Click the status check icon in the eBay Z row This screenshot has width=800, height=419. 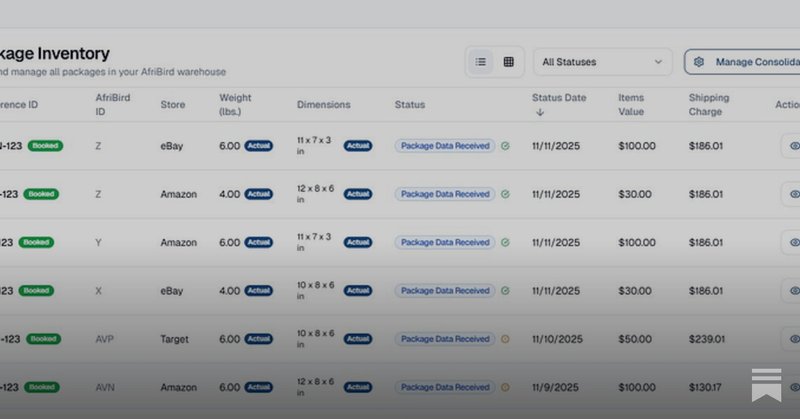pos(505,146)
